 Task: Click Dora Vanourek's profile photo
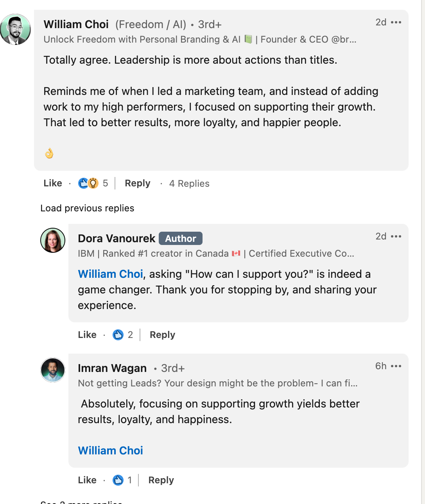pyautogui.click(x=52, y=240)
